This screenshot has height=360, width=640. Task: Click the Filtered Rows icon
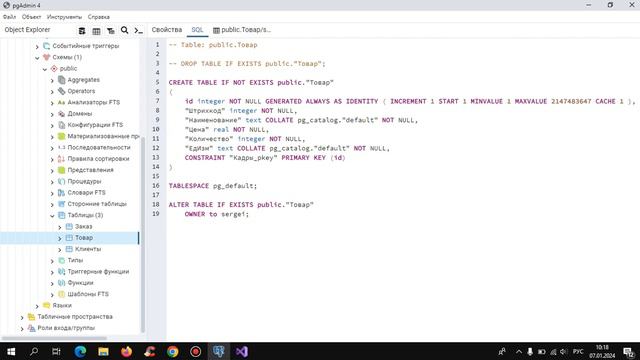[111, 31]
